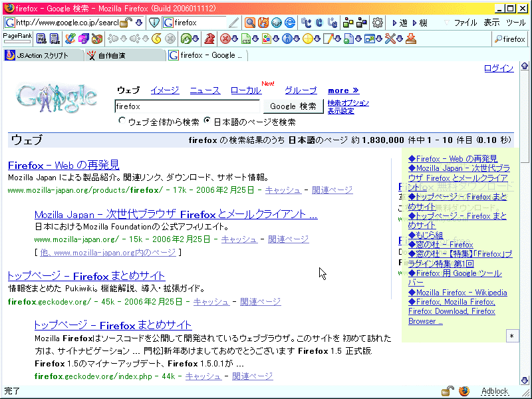Click the red X Disable icon
Screen dimensions: 532x399
click(225, 39)
